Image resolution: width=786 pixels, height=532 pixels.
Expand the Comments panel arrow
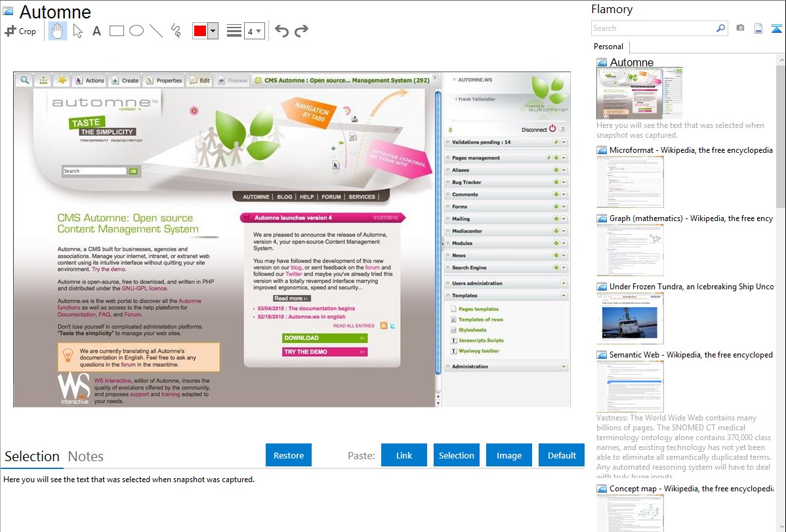[x=564, y=195]
